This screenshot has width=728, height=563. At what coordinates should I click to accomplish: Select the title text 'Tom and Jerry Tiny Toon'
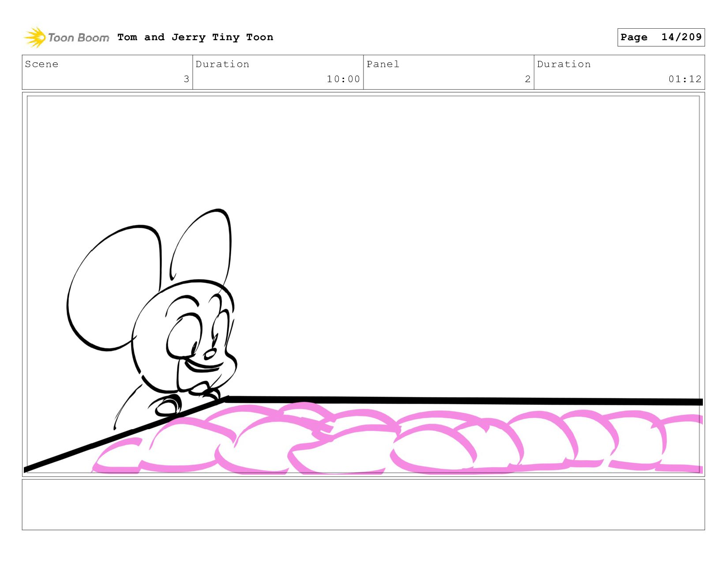pyautogui.click(x=195, y=37)
